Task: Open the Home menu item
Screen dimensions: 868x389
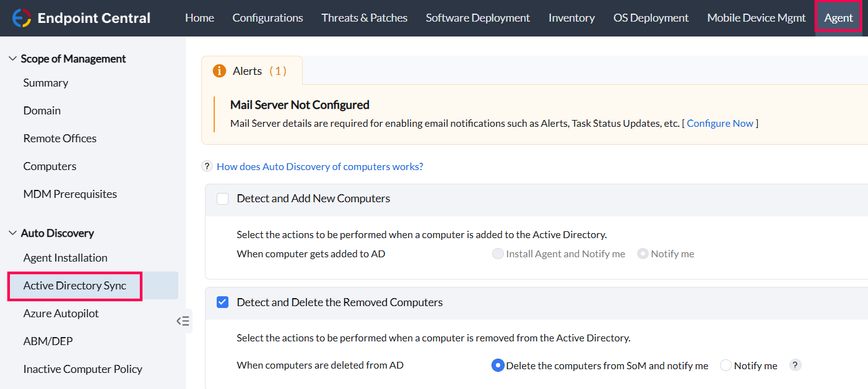Action: point(199,17)
